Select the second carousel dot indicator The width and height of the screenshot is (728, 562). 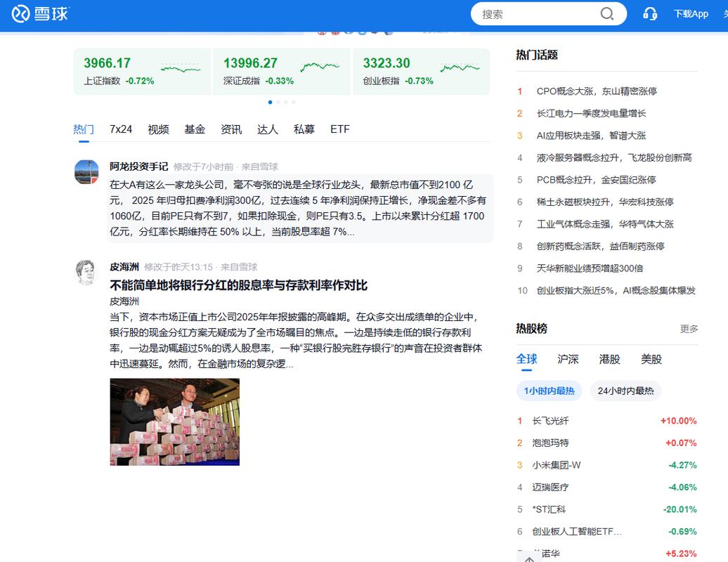[x=278, y=102]
